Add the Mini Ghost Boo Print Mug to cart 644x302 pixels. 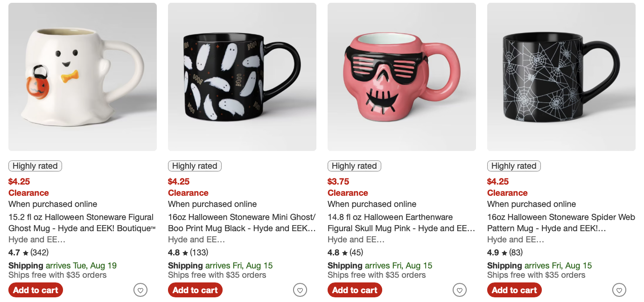click(x=195, y=290)
